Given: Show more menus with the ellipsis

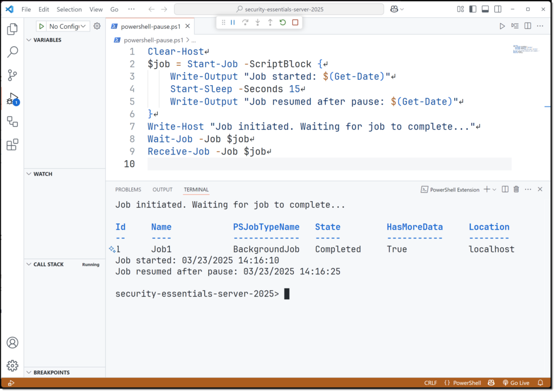Looking at the screenshot, I should click(131, 9).
